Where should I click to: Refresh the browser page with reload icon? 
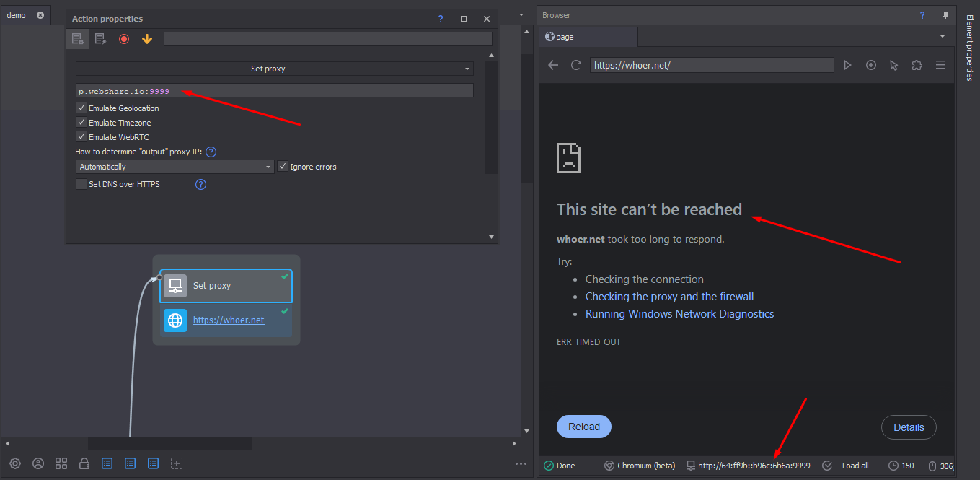click(x=576, y=65)
